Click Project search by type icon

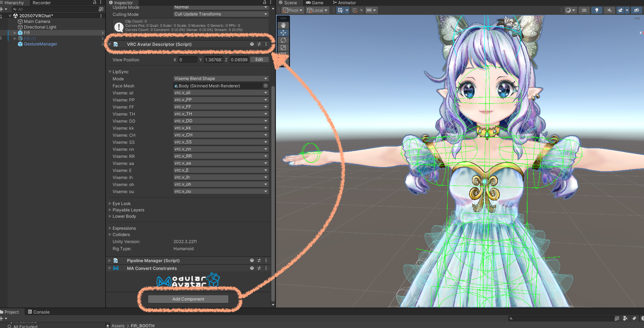pyautogui.click(x=625, y=318)
